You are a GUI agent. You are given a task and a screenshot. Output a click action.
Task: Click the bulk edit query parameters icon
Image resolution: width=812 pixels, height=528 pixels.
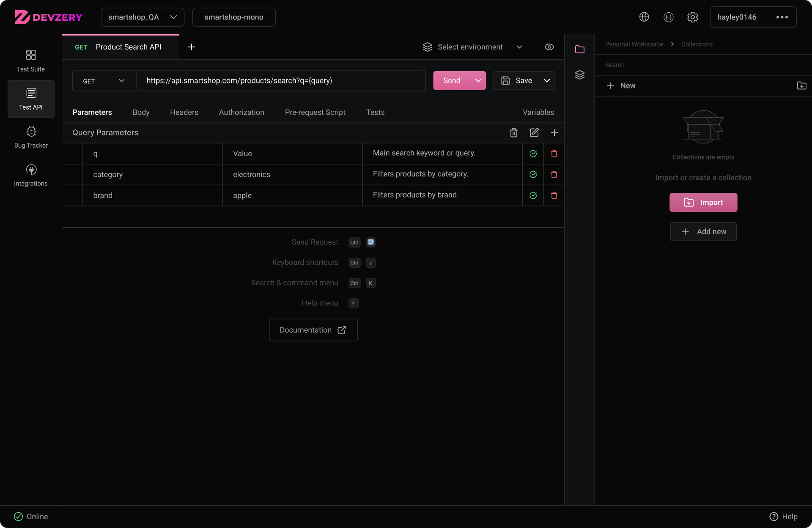(x=534, y=133)
